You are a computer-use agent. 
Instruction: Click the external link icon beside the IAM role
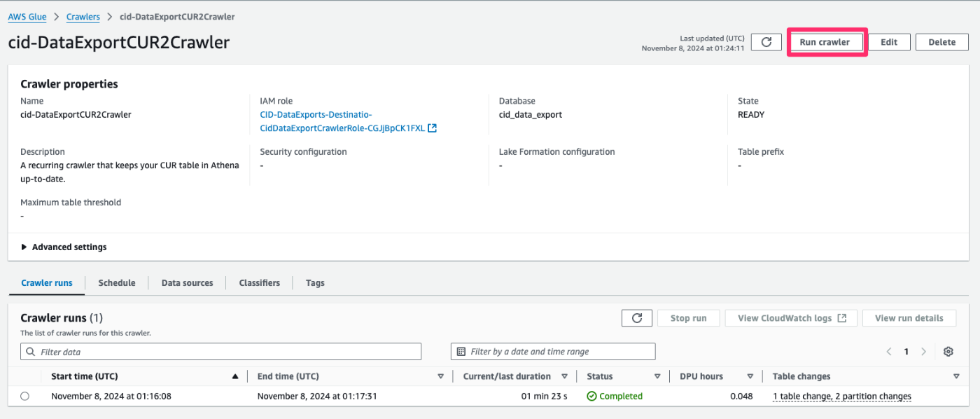tap(432, 128)
